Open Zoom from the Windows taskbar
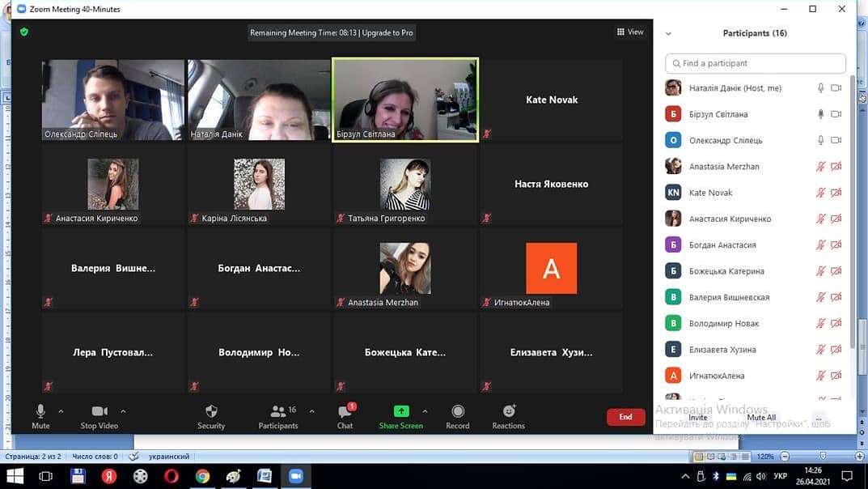This screenshot has width=868, height=489. pos(295,476)
